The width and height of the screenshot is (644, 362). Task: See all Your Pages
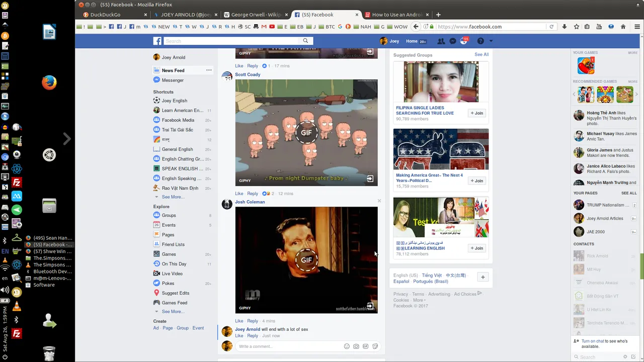[629, 193]
